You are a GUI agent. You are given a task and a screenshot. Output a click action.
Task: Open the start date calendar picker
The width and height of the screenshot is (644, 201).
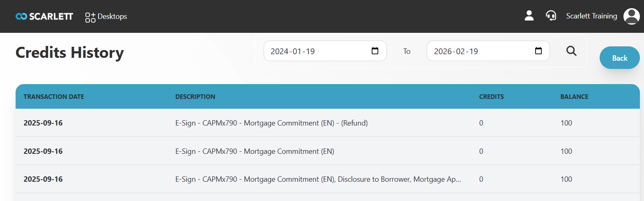(x=375, y=51)
